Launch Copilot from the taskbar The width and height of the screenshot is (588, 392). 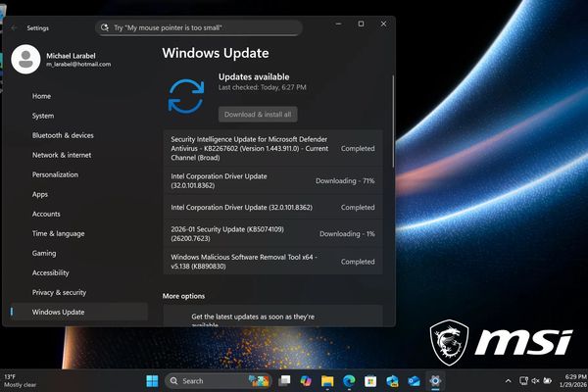[x=306, y=381]
